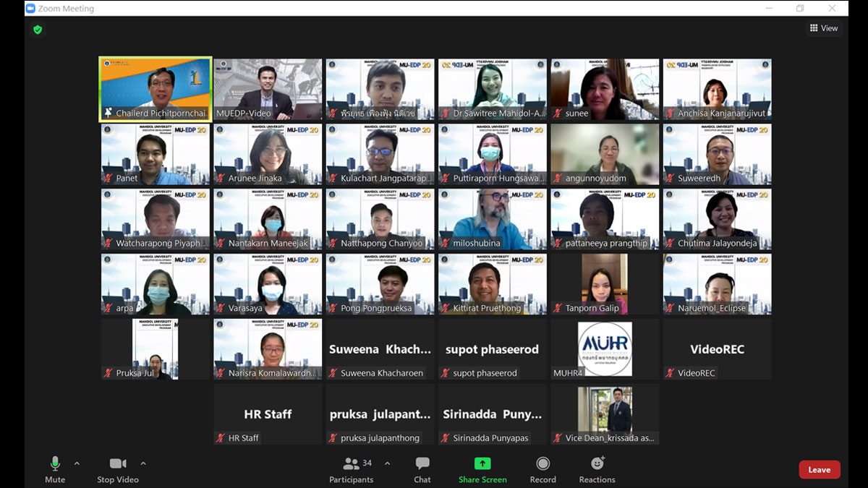
Task: Select the HR Staff participant tile
Action: [x=268, y=414]
